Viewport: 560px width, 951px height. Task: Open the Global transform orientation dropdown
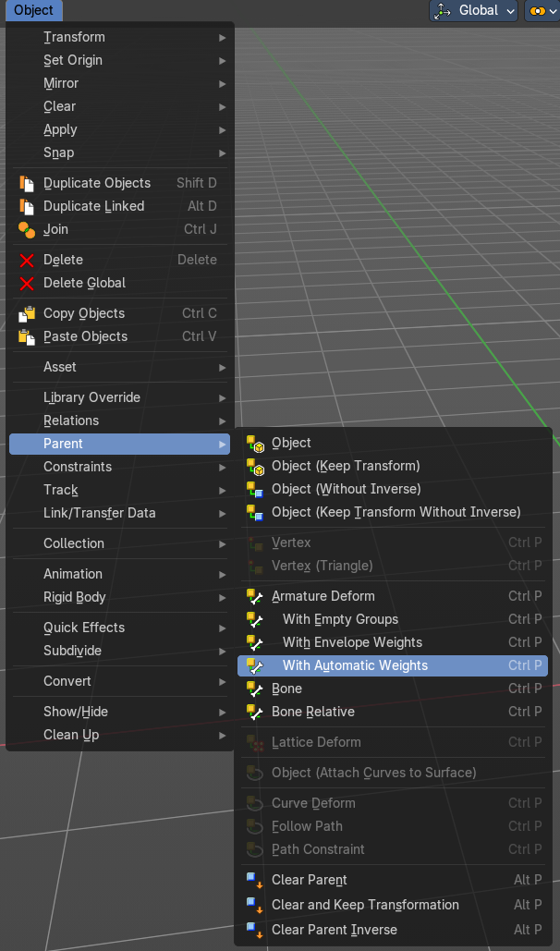(x=473, y=10)
